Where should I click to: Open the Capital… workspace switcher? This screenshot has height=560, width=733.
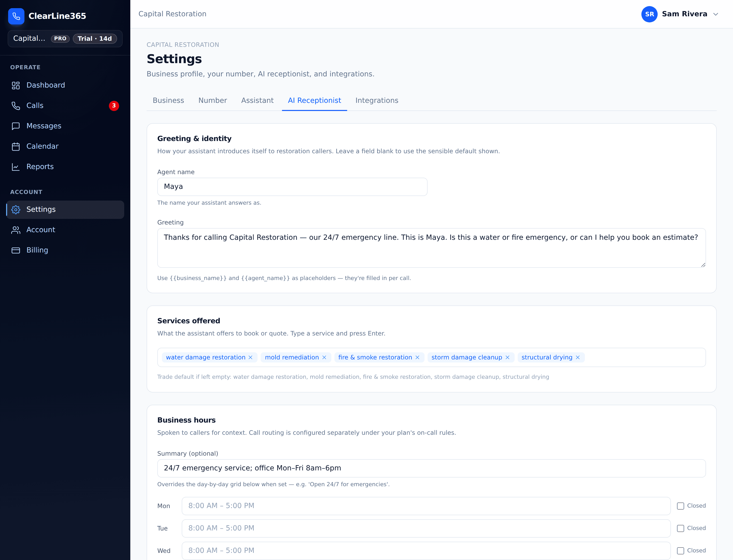[x=65, y=38]
